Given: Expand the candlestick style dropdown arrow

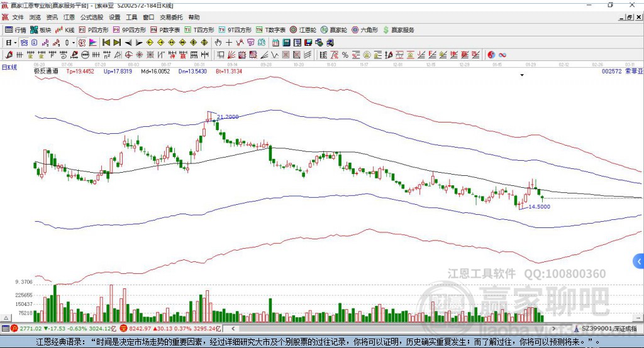Looking at the screenshot, I should 74,43.
